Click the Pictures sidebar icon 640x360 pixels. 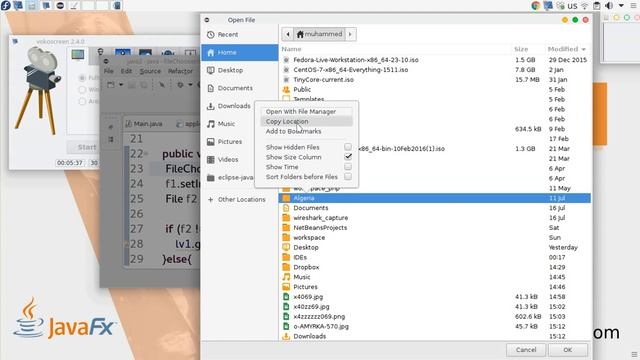click(x=211, y=142)
